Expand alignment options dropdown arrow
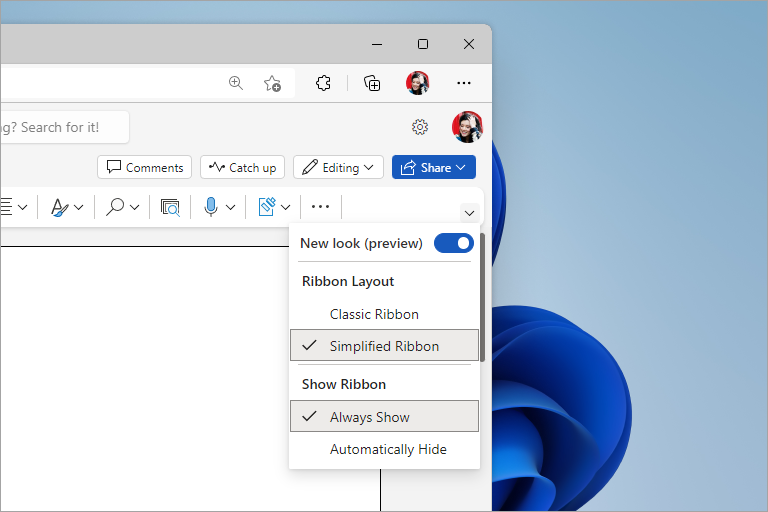 23,207
